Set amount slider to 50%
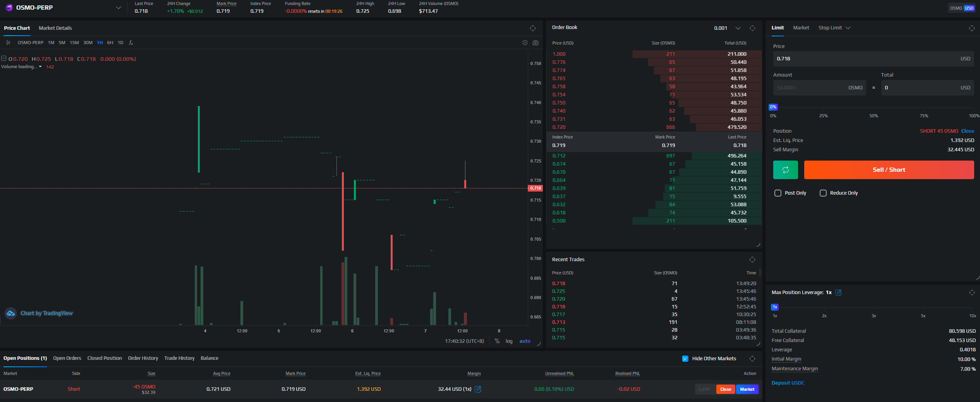 874,110
